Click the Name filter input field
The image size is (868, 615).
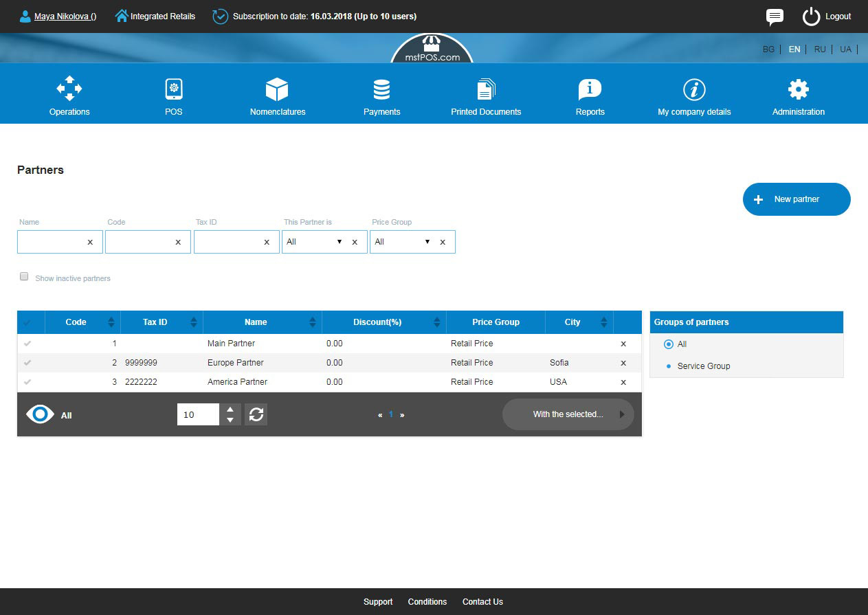(52, 242)
